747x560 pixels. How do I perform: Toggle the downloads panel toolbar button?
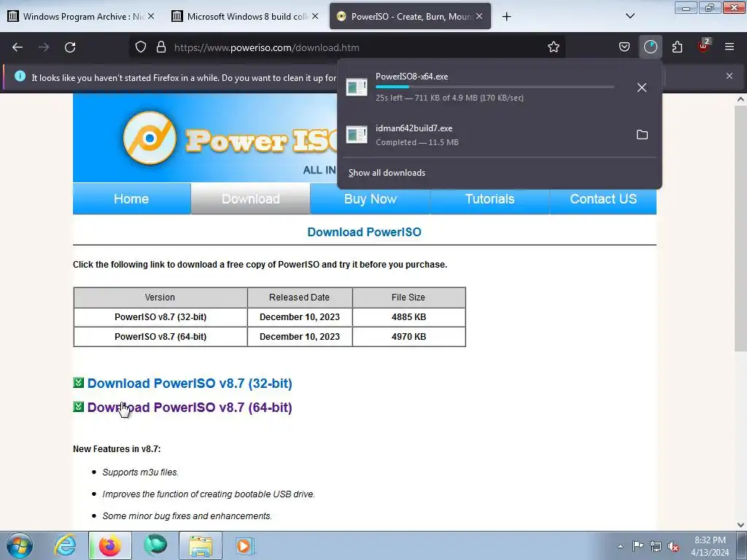tap(650, 47)
